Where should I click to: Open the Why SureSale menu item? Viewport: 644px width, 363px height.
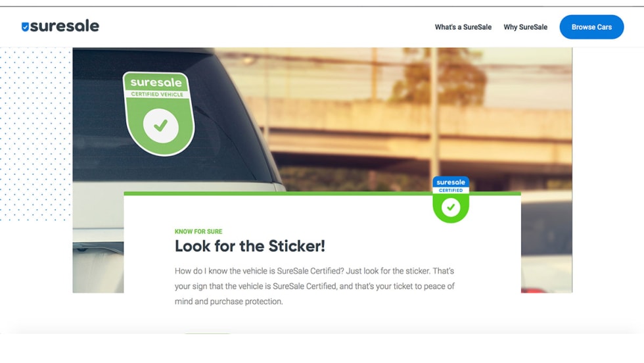[525, 27]
